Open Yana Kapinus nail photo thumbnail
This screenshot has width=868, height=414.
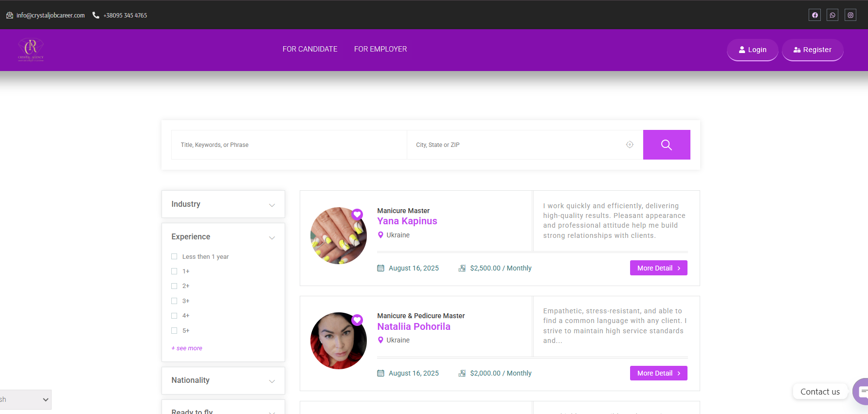(339, 235)
